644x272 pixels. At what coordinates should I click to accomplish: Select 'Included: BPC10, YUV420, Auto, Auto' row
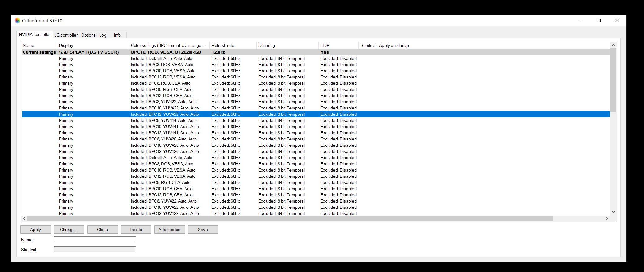[316, 145]
